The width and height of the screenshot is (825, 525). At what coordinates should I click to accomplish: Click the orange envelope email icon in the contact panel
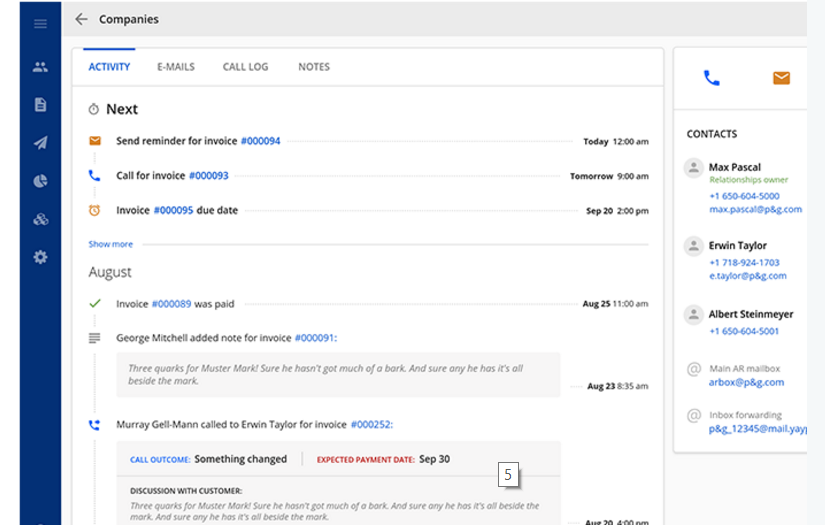click(x=781, y=78)
